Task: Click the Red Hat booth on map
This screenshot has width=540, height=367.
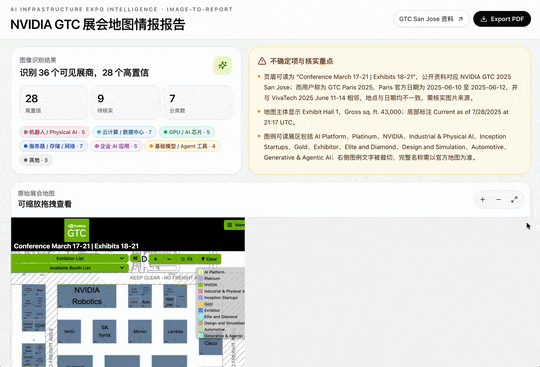Action: [170, 302]
